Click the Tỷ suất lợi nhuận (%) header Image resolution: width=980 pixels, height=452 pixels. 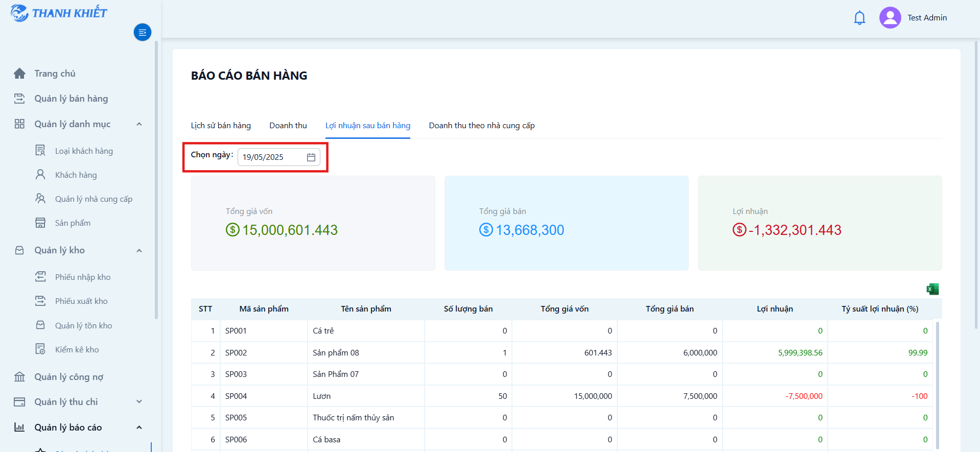click(x=880, y=309)
